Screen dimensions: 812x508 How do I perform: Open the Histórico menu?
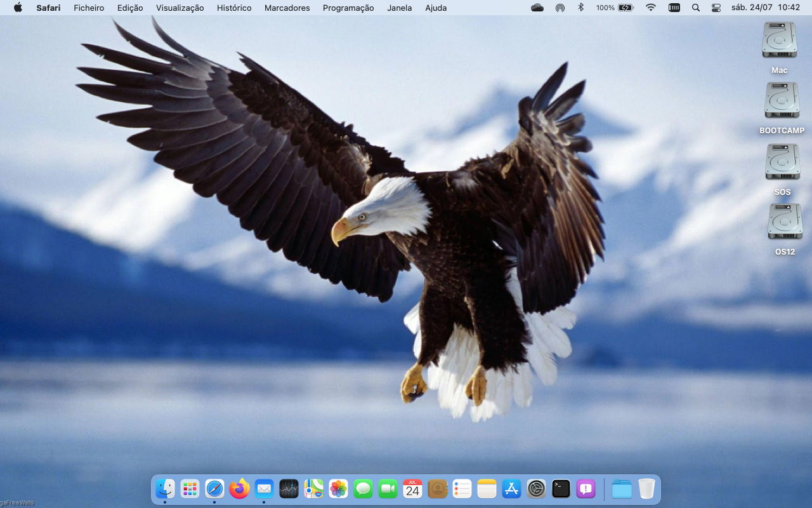[x=234, y=8]
